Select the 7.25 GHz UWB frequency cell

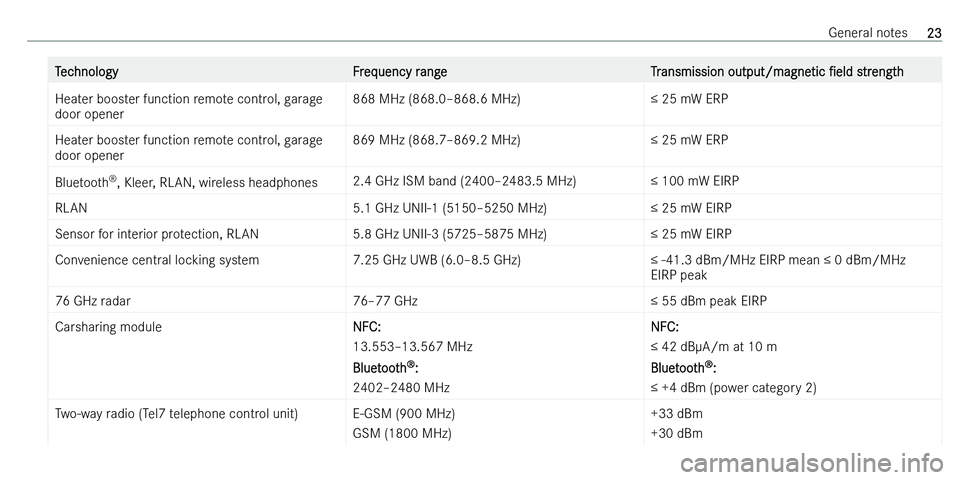click(x=437, y=260)
